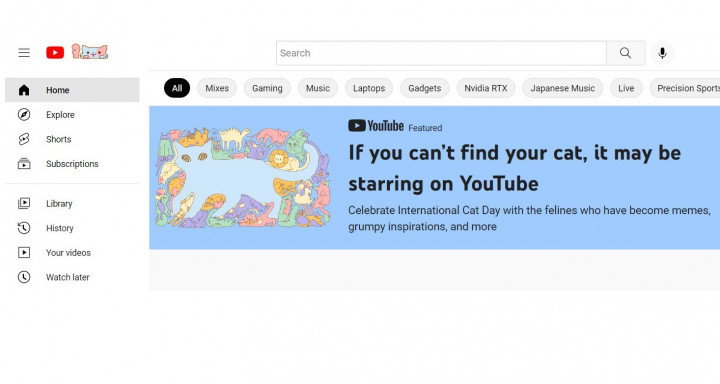Open Subscriptions from the sidebar

[72, 164]
